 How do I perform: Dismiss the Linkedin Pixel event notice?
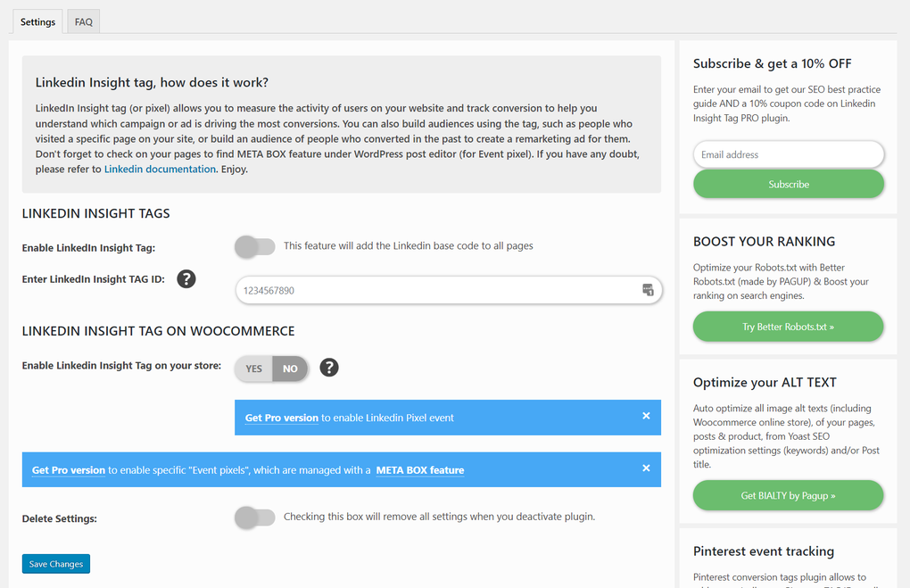click(x=646, y=416)
